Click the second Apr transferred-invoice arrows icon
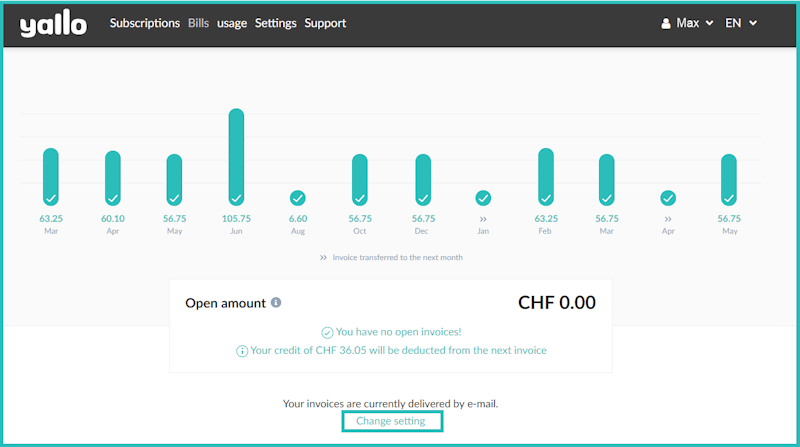This screenshot has width=800, height=447. pos(668,219)
